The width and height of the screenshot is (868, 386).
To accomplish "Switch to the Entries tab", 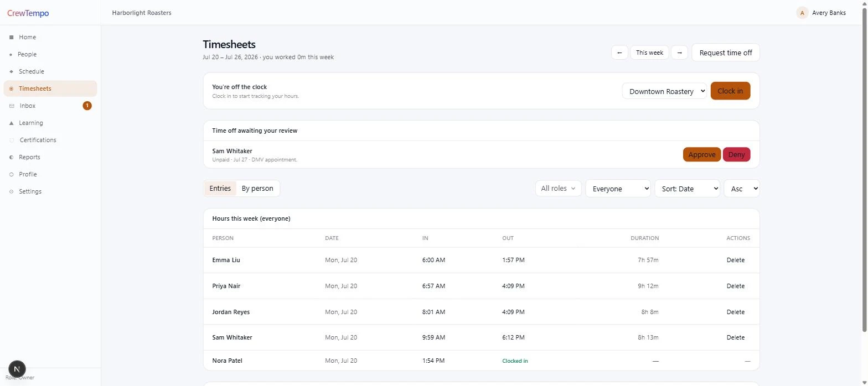I will [x=220, y=188].
